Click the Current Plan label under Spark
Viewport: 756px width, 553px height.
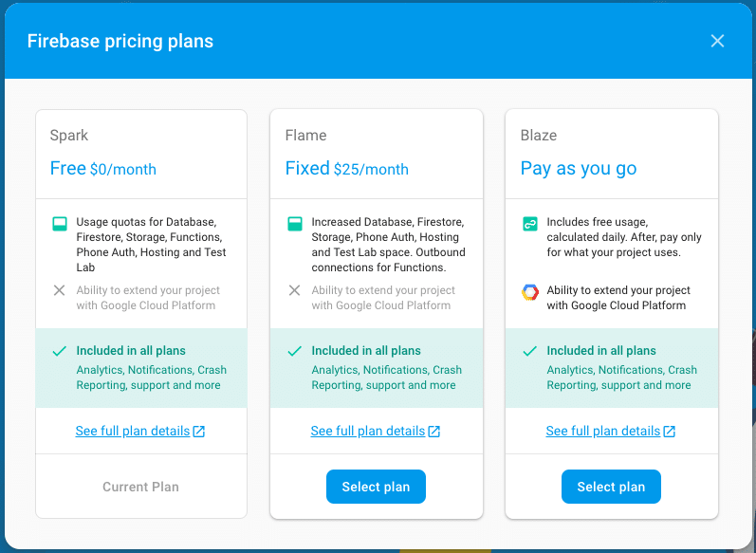[x=140, y=487]
